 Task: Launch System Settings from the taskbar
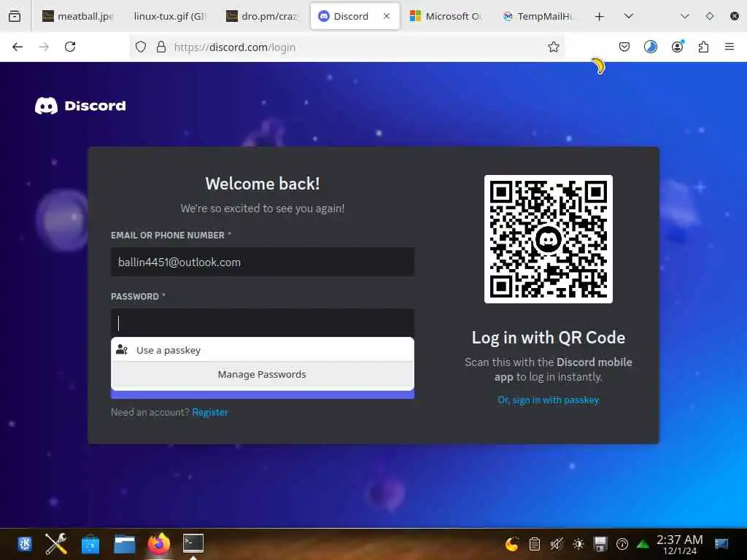tap(56, 544)
